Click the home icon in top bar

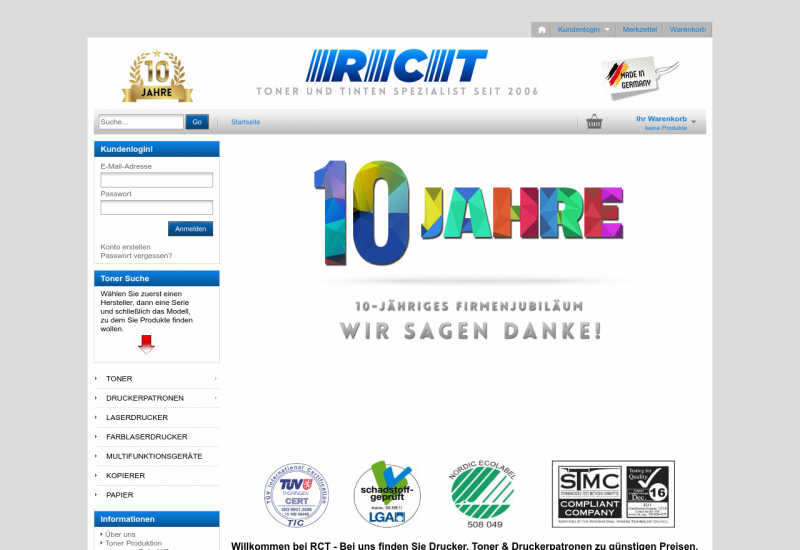[x=542, y=30]
